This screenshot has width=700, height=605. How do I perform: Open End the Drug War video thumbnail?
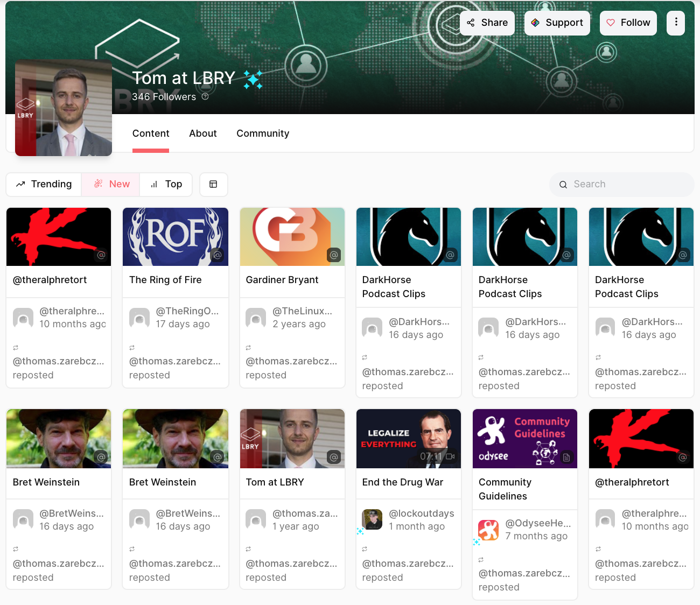pyautogui.click(x=409, y=439)
